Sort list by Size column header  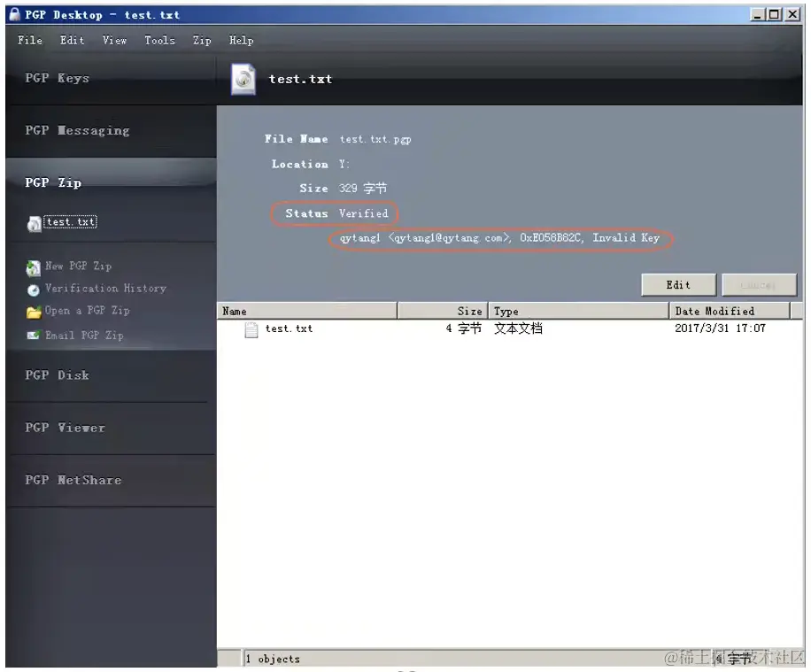(443, 311)
